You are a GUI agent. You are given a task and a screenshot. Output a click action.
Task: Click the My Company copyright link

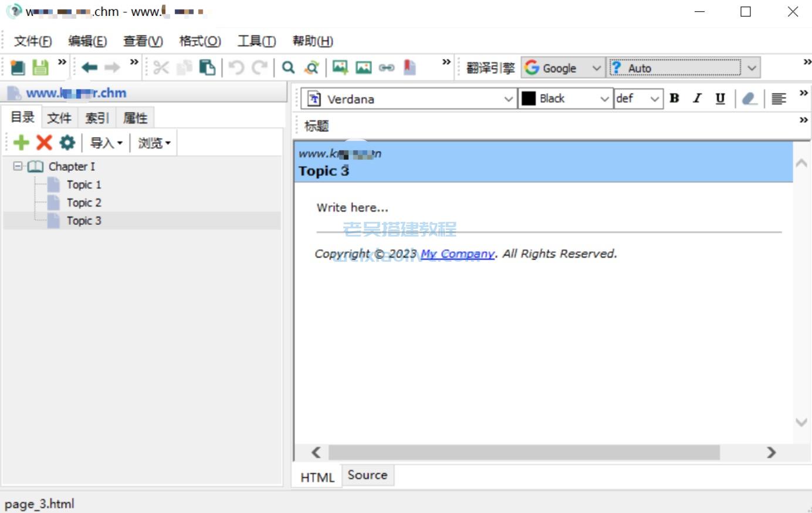click(x=457, y=254)
